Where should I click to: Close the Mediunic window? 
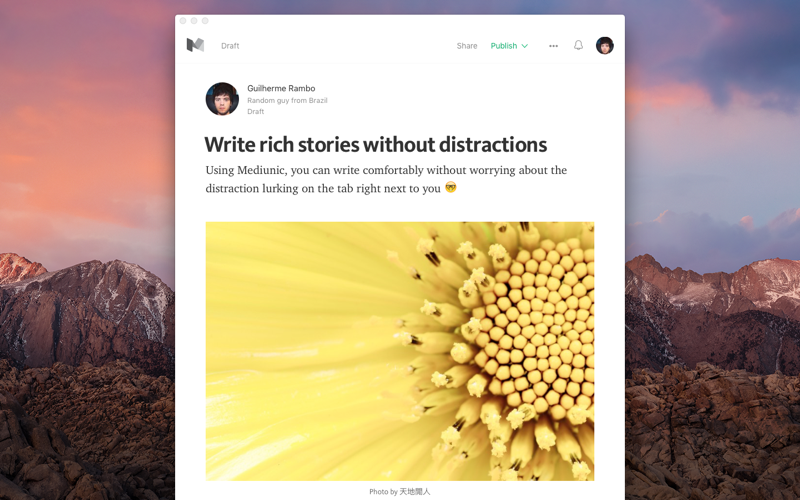pos(183,21)
